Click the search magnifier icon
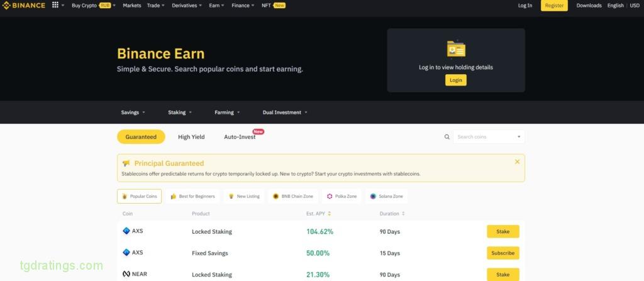This screenshot has width=644, height=281. click(447, 137)
